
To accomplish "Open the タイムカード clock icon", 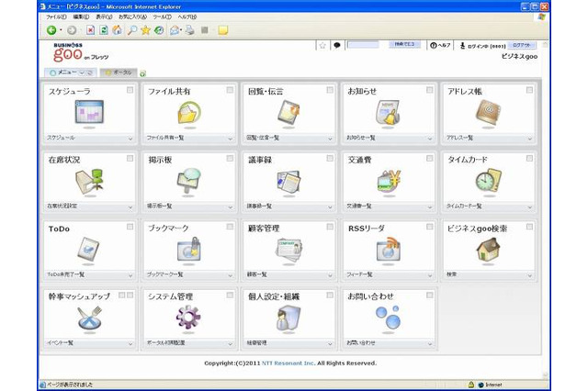I will click(x=489, y=181).
